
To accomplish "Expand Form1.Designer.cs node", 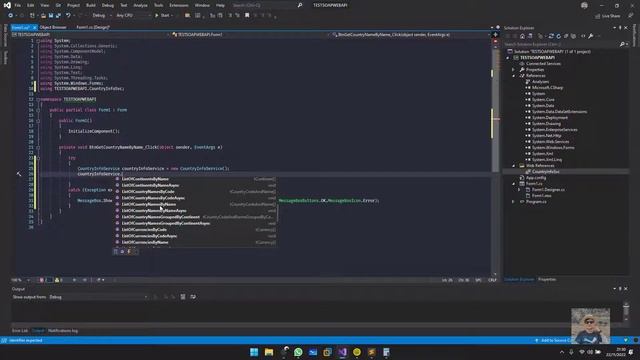I will pyautogui.click(x=519, y=190).
